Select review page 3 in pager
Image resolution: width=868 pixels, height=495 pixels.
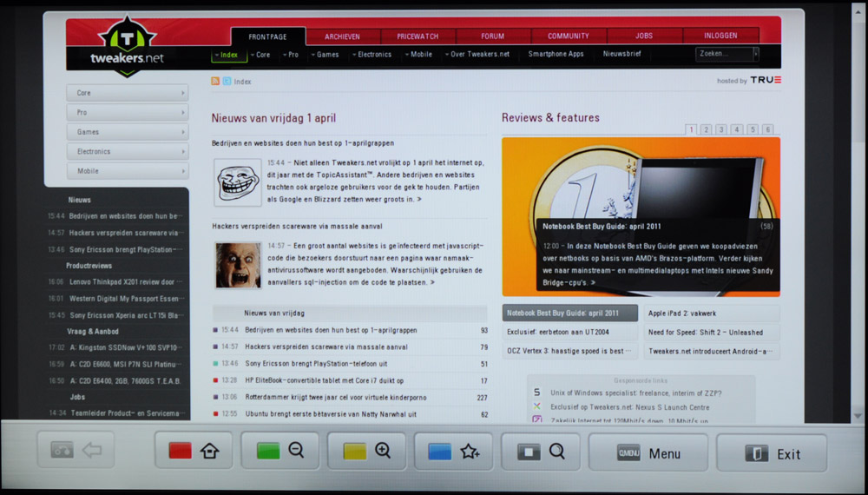(721, 129)
